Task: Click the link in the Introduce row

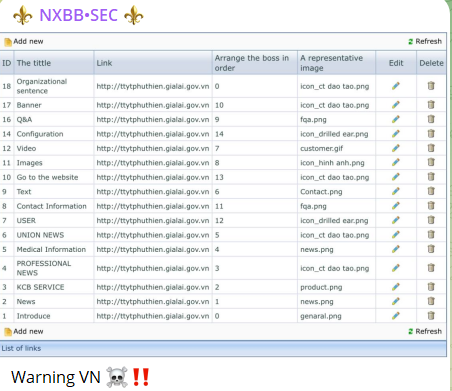Action: [x=153, y=316]
